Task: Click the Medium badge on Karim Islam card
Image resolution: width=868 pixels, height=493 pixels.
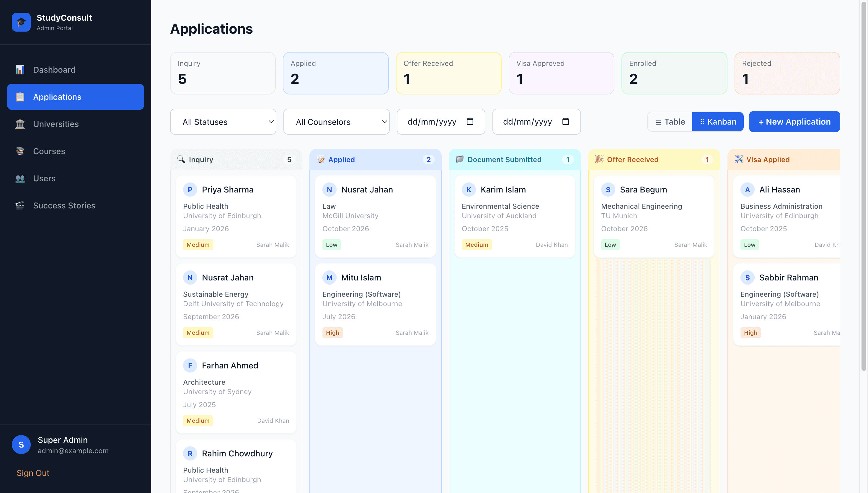Action: [477, 245]
